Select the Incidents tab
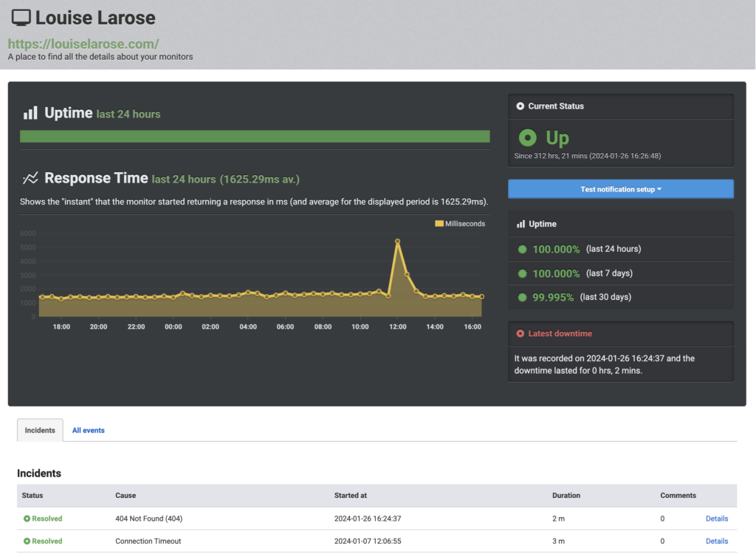The width and height of the screenshot is (756, 554). 40,430
